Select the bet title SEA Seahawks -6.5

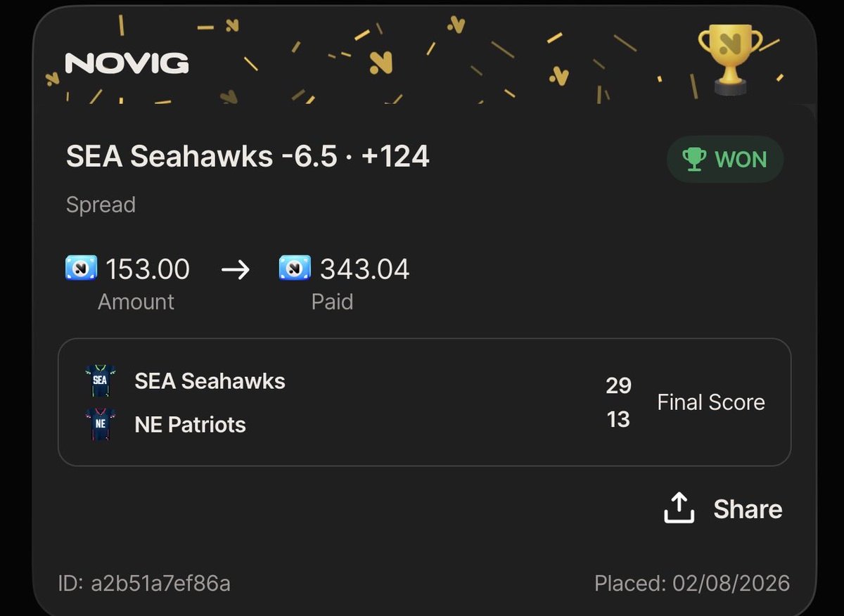(202, 156)
